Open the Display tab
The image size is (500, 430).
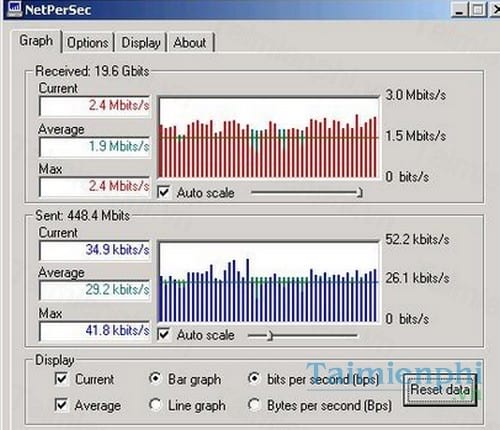click(x=141, y=43)
